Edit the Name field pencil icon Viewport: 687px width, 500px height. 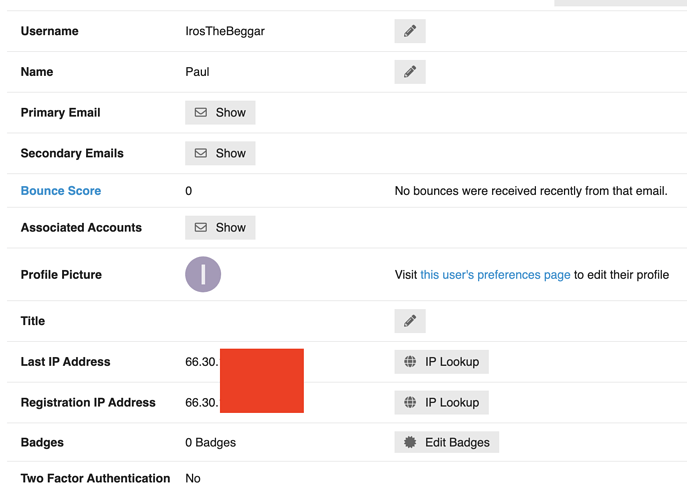point(410,72)
